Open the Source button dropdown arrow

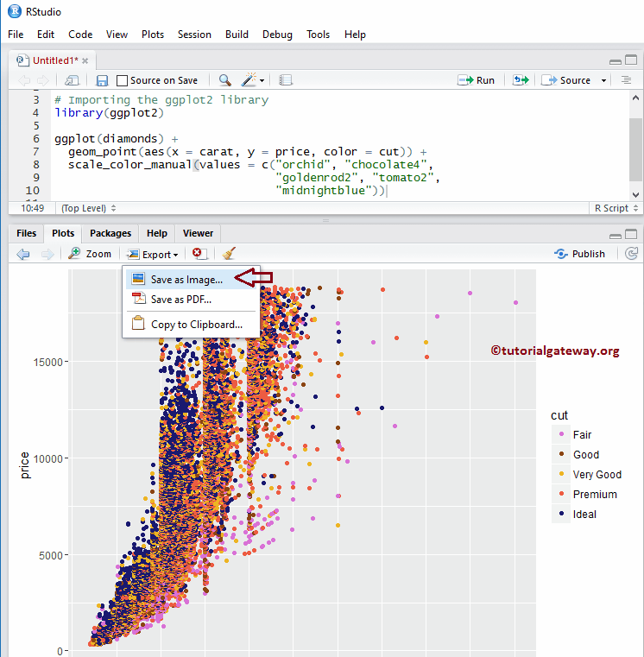pos(603,80)
